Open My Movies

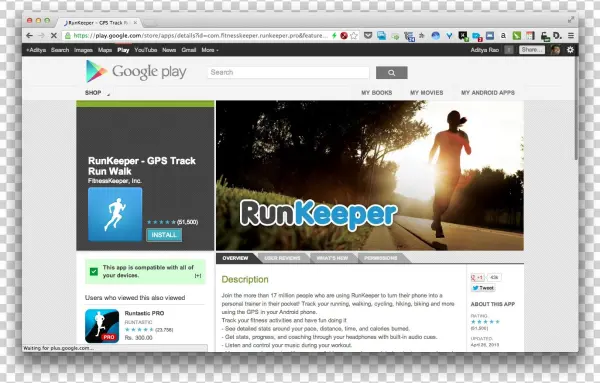point(427,93)
